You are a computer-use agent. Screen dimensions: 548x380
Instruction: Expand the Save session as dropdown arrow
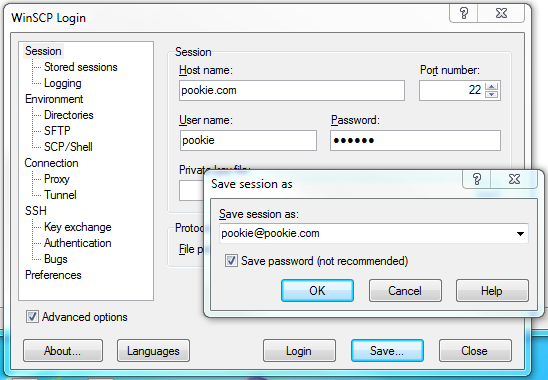pyautogui.click(x=520, y=234)
